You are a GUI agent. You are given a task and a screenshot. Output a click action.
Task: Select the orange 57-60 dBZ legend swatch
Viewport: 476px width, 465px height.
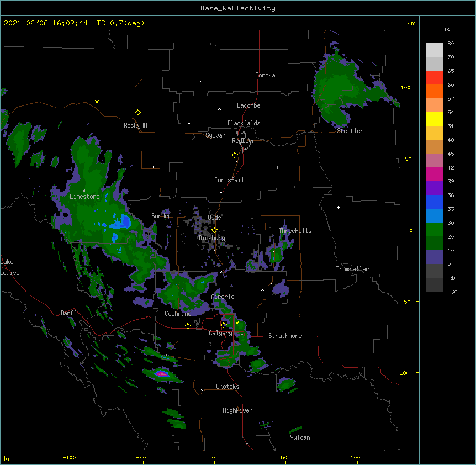point(434,91)
